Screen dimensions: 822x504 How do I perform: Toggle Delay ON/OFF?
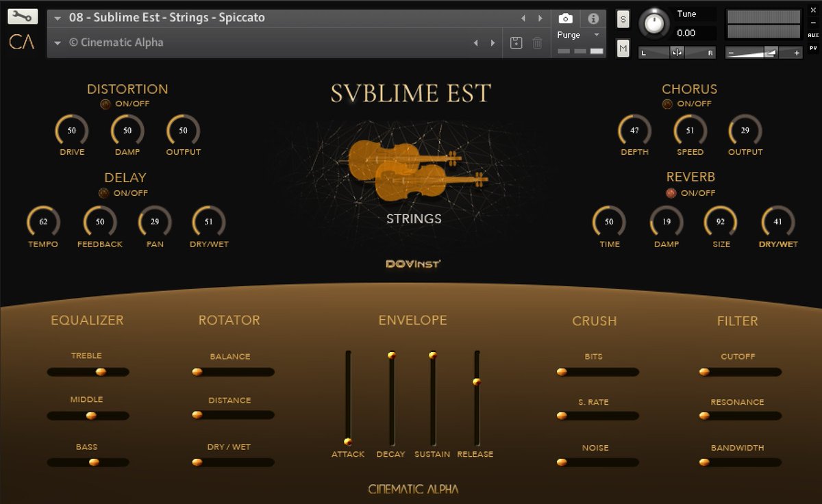click(103, 193)
